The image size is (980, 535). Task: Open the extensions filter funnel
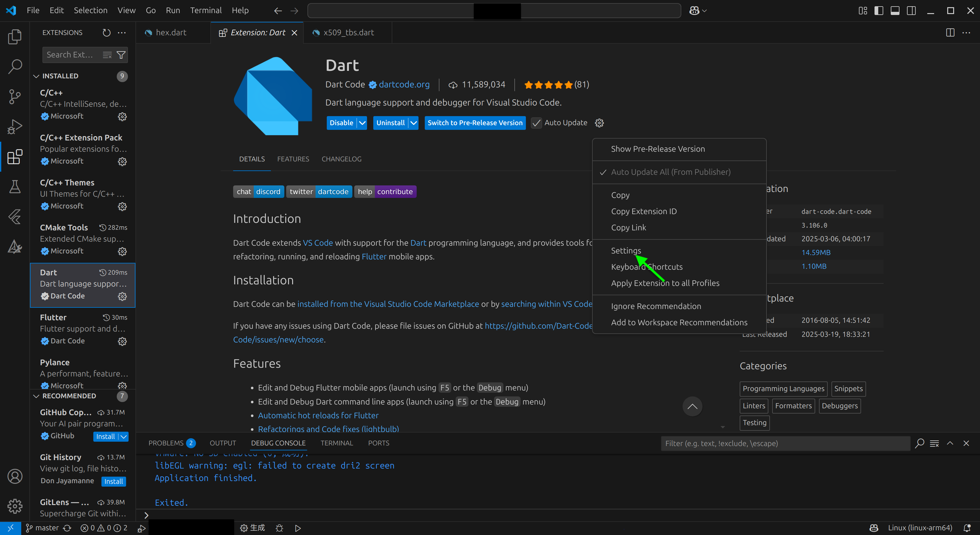click(x=121, y=55)
